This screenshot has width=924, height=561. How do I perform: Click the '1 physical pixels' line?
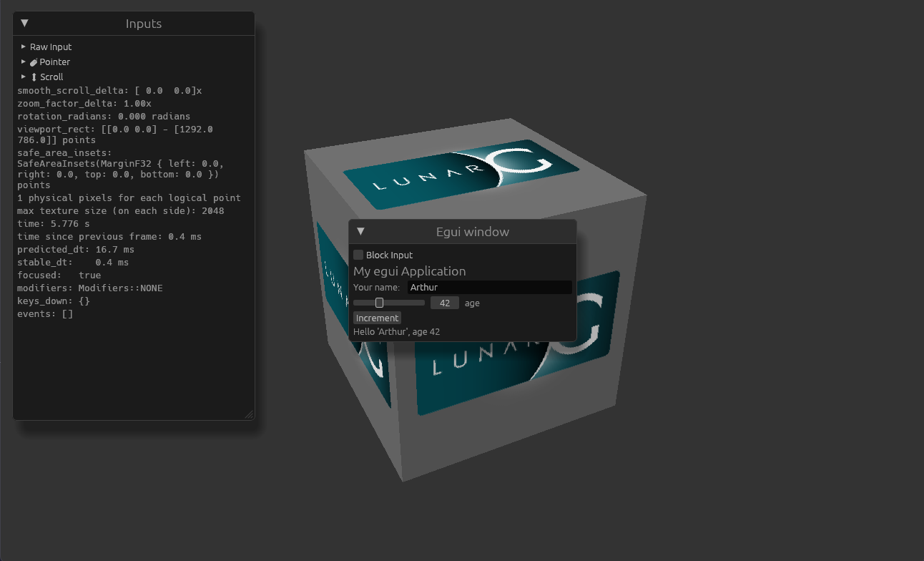pos(129,197)
